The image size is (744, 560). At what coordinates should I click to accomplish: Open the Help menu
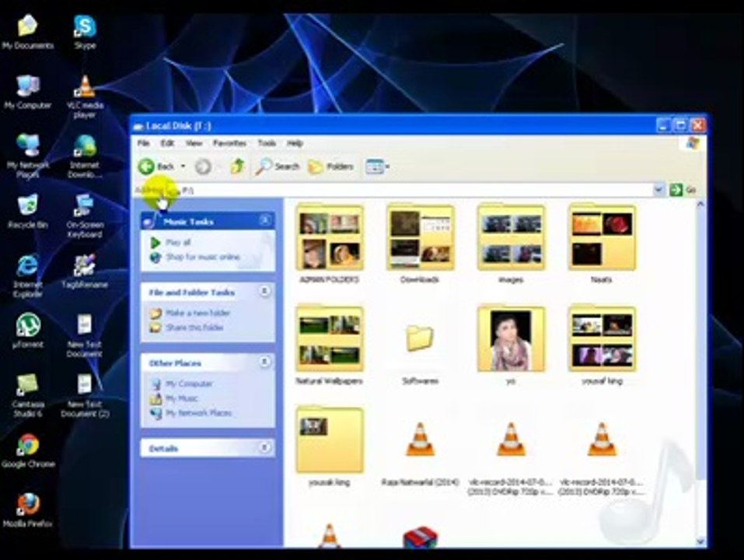coord(295,143)
